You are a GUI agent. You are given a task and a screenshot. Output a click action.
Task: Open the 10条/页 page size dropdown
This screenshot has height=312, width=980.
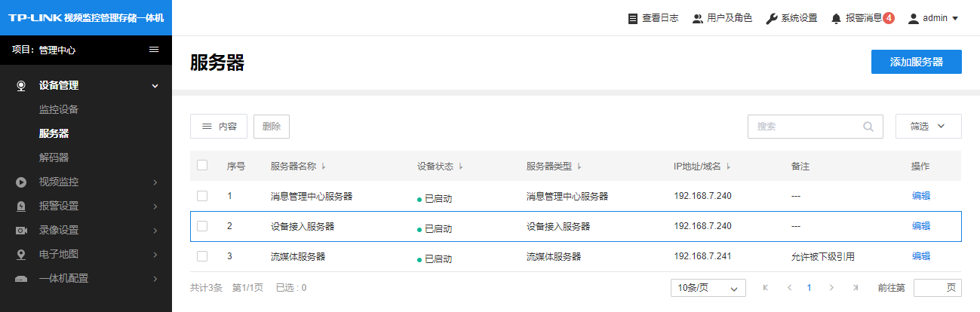(x=708, y=288)
